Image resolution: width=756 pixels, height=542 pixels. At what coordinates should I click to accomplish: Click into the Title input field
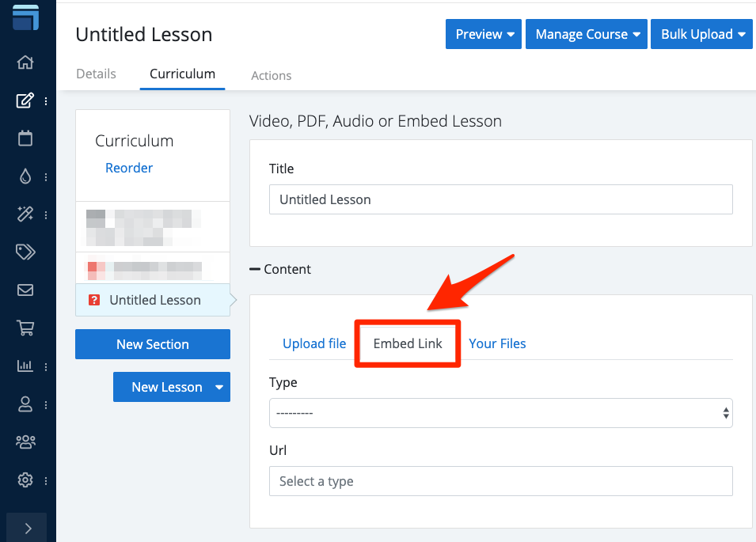point(500,199)
